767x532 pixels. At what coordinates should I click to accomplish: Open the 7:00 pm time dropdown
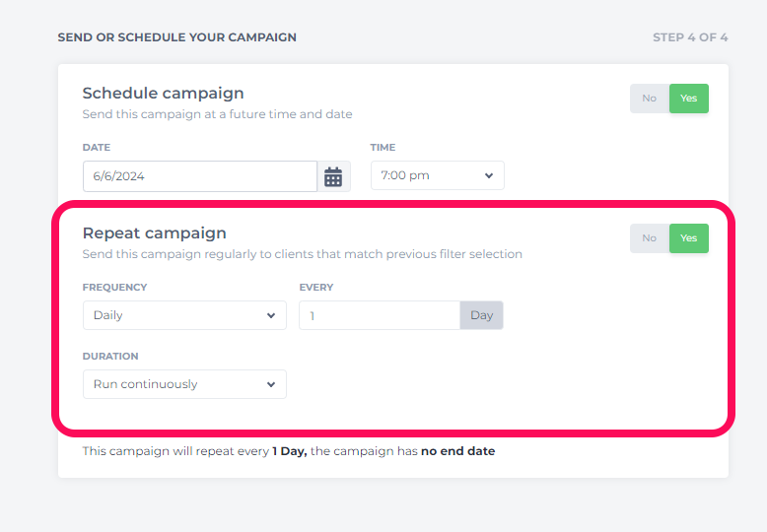[438, 175]
